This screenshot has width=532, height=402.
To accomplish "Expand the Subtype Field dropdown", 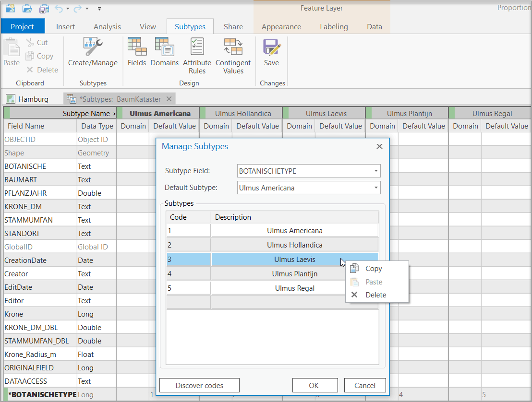I will 375,171.
